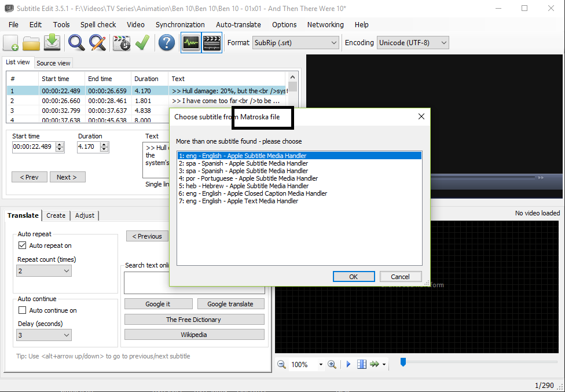Select subtitle row 2 starting 00:00:26.660
565x392 pixels.
click(x=148, y=101)
